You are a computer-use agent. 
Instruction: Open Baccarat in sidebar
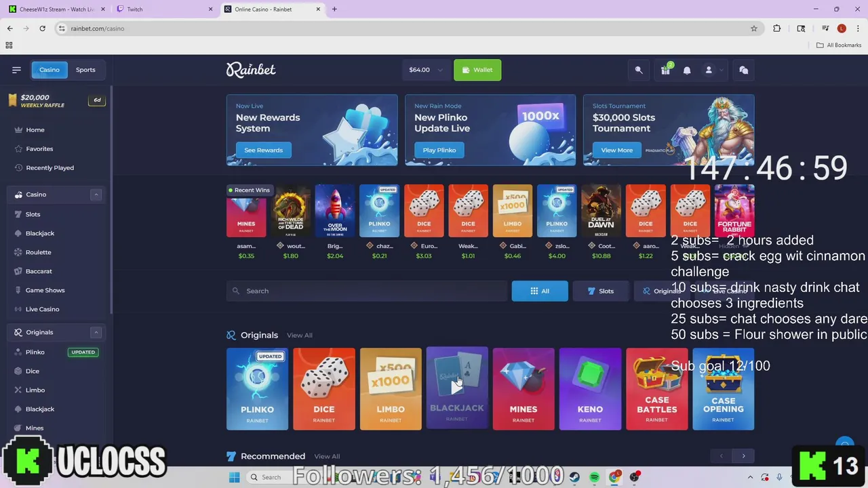pos(39,271)
